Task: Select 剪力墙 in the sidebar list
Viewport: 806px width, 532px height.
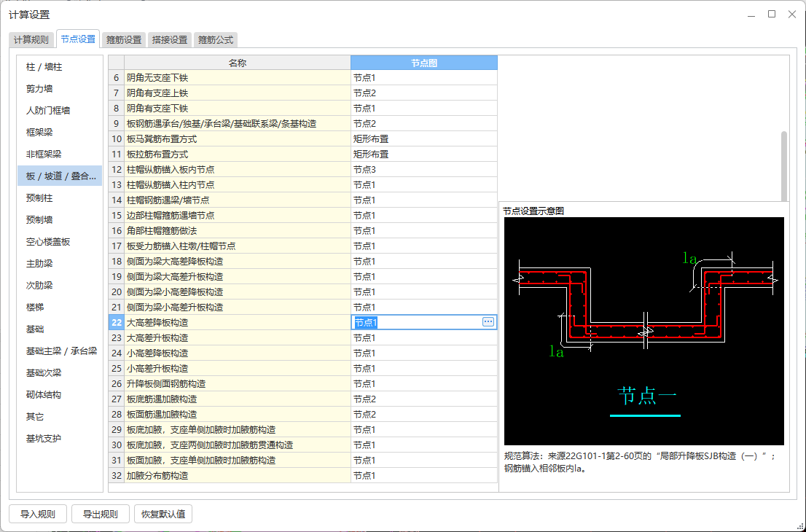Action: pyautogui.click(x=60, y=88)
